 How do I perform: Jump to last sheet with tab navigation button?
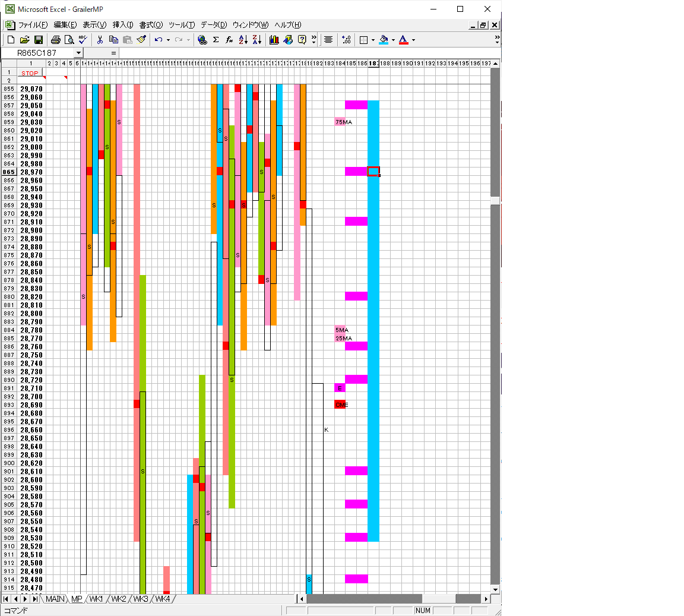[36, 599]
